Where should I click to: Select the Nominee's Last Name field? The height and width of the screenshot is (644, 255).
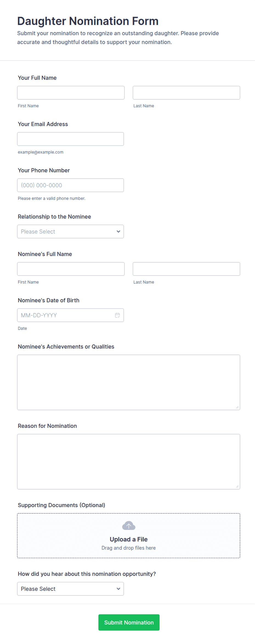pyautogui.click(x=186, y=269)
